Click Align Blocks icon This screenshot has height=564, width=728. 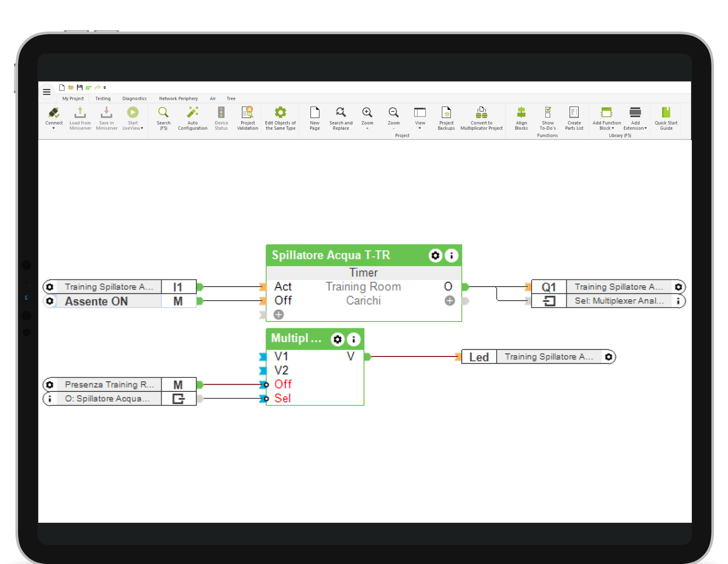click(521, 112)
